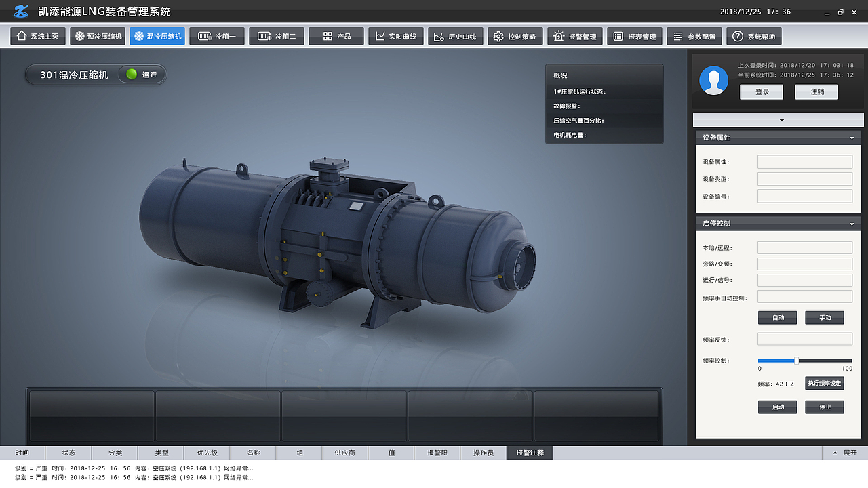868x488 pixels.
Task: Click the green 运行 status indicator
Action: [x=132, y=75]
